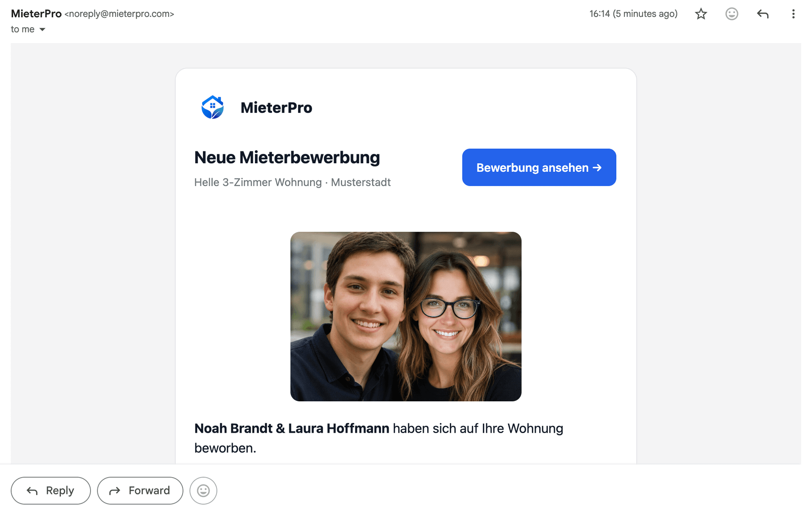
Task: Star this MieterPro email
Action: click(701, 14)
